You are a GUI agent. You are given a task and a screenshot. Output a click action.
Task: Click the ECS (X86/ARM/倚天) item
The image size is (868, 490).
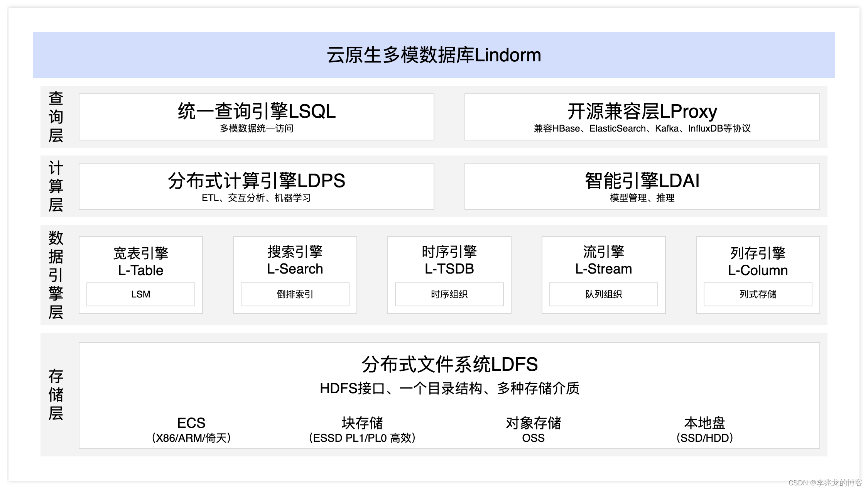[x=191, y=430]
